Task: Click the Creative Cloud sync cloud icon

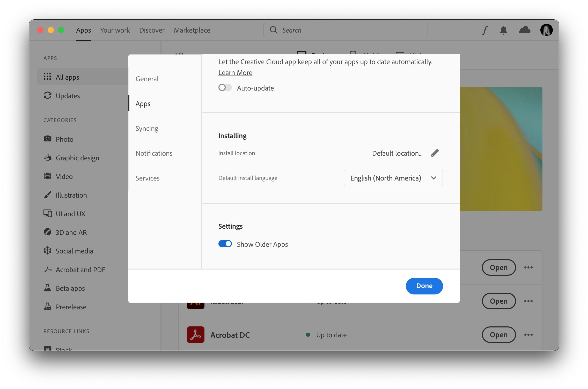Action: (x=525, y=30)
